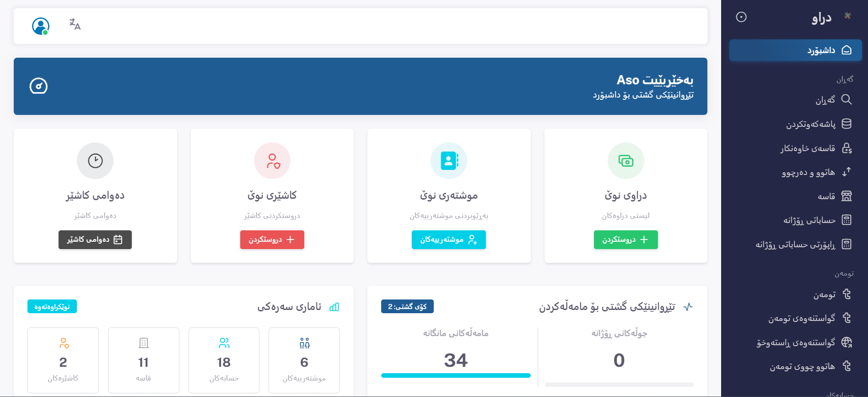This screenshot has height=397, width=868.
Task: Click the نوێکراوەتەوە refreshed badge
Action: (52, 307)
